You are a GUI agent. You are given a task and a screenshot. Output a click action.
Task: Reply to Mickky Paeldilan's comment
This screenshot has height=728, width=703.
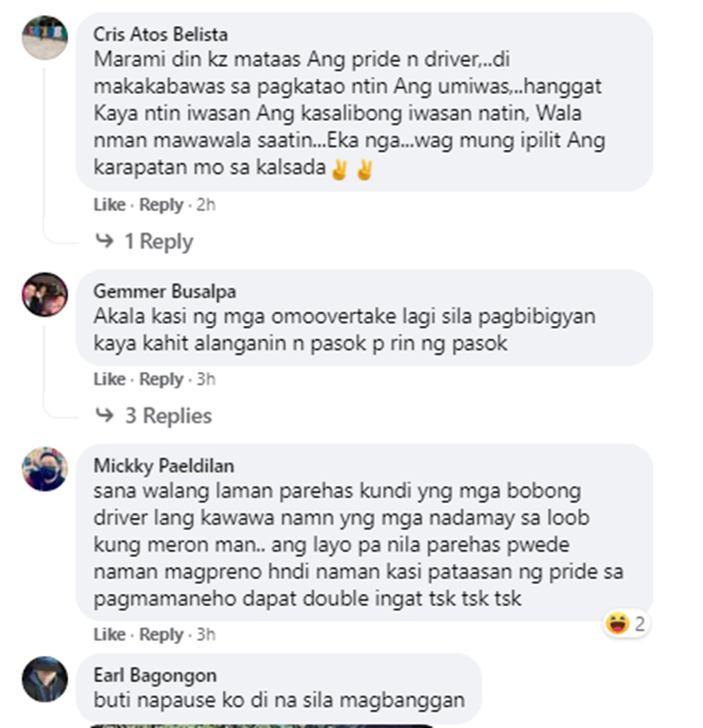click(161, 634)
